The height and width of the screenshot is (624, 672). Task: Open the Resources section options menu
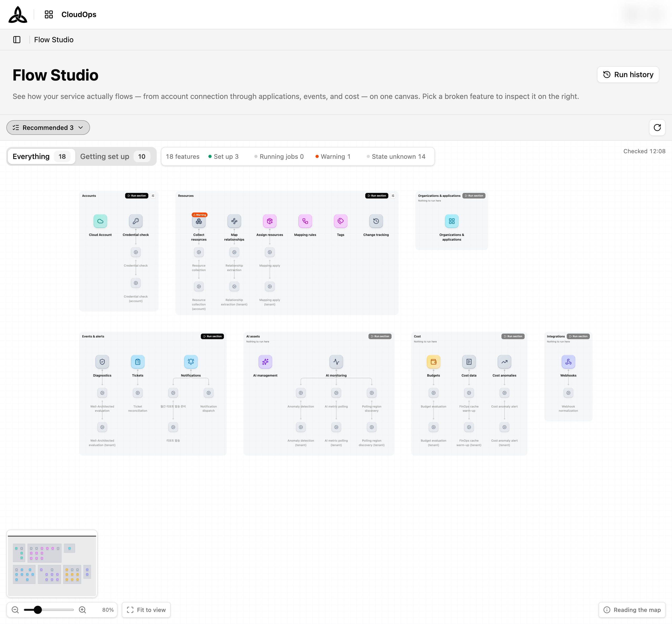[x=393, y=196]
